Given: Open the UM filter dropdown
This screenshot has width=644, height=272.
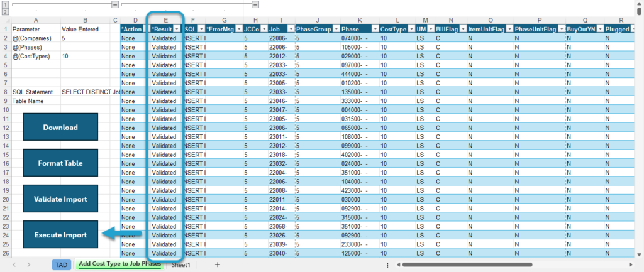Looking at the screenshot, I should click(x=431, y=29).
